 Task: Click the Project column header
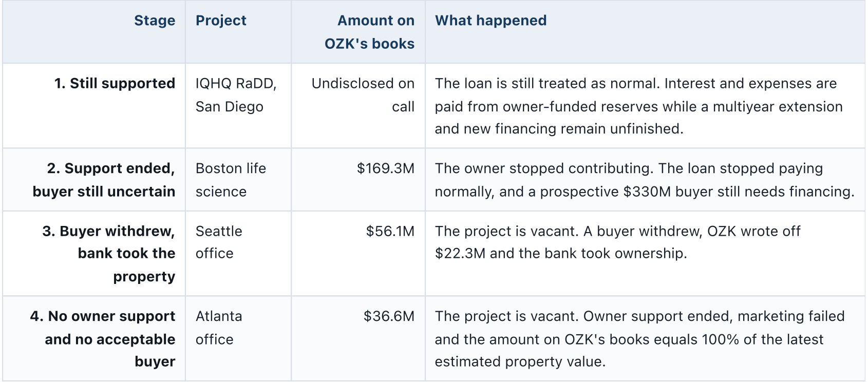click(221, 21)
